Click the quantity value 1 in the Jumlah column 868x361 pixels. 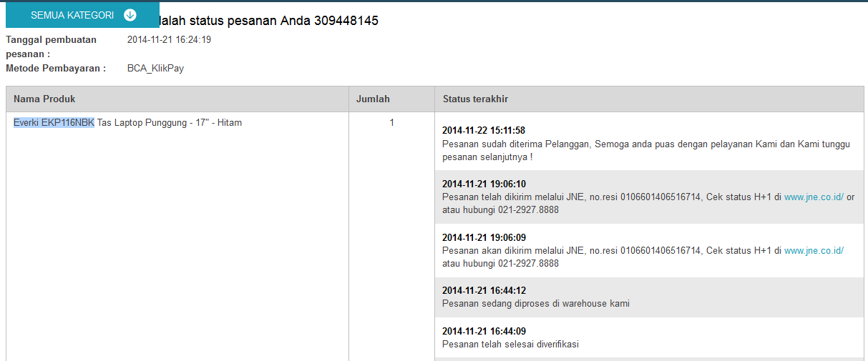click(391, 123)
